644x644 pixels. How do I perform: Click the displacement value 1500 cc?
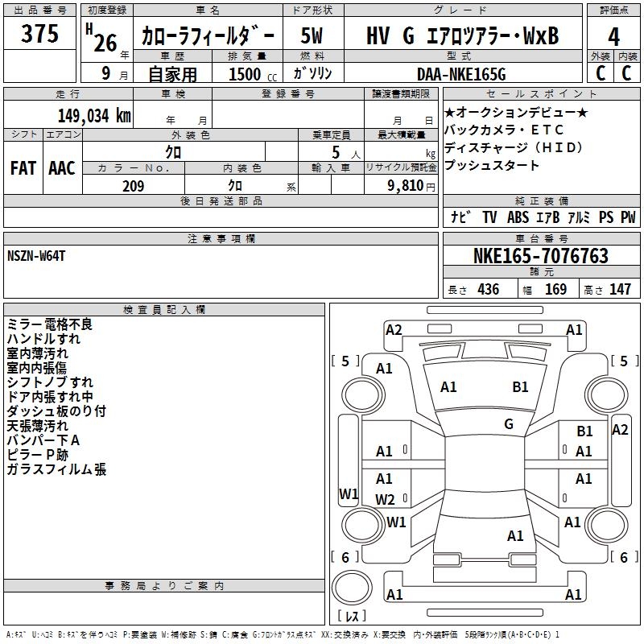click(x=253, y=74)
